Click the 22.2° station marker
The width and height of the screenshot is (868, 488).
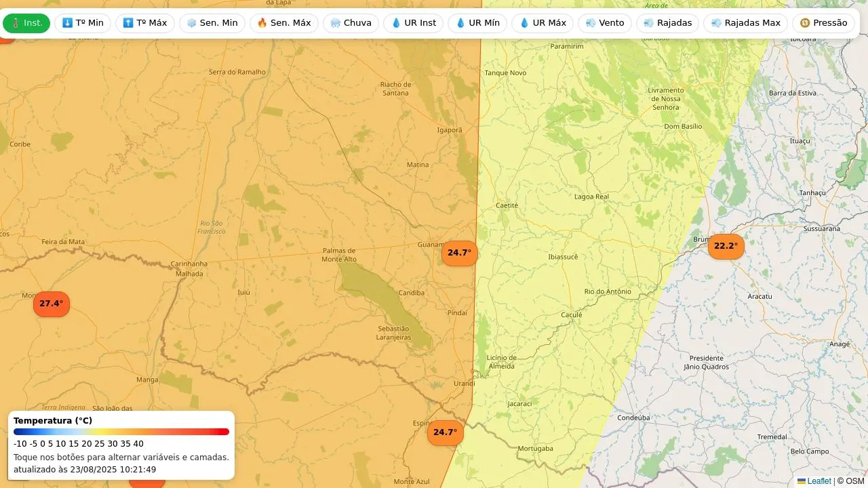(x=726, y=246)
